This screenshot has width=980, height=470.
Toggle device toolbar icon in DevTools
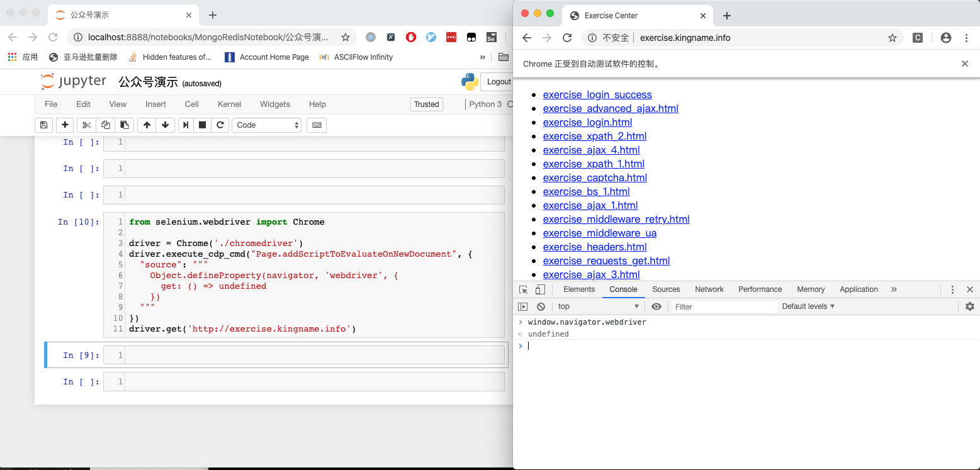(540, 289)
